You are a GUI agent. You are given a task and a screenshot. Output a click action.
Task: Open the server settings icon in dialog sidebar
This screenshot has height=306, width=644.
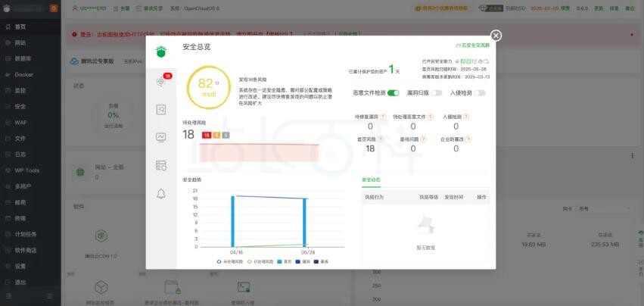click(161, 165)
